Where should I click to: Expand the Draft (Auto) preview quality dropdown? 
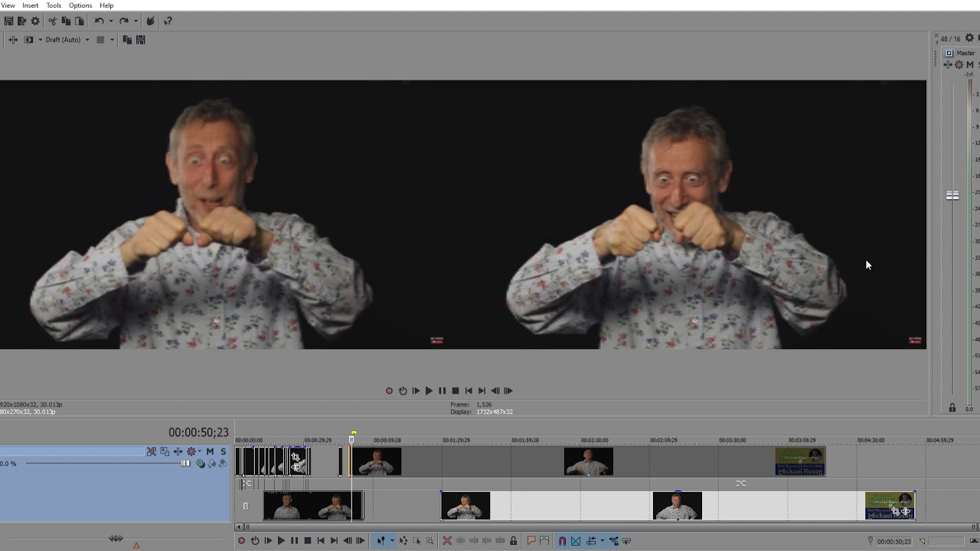click(x=87, y=40)
